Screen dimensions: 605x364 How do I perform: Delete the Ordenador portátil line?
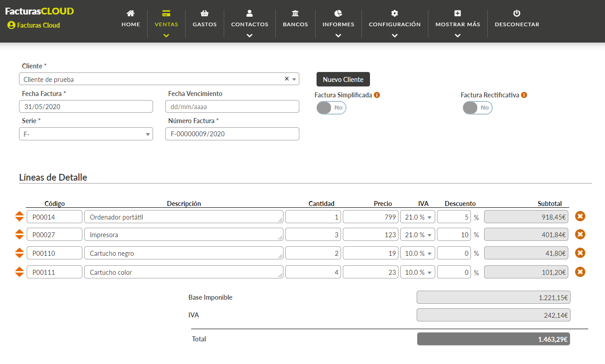coord(580,216)
